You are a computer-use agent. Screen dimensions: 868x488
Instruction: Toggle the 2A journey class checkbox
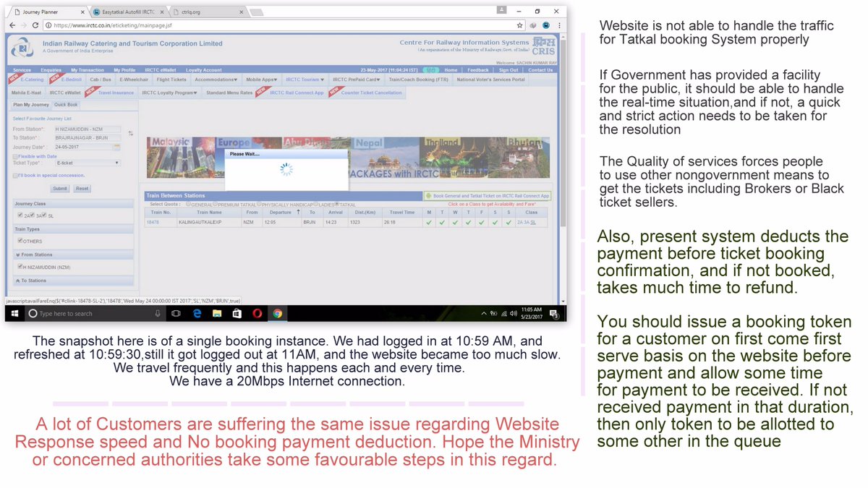pyautogui.click(x=20, y=215)
